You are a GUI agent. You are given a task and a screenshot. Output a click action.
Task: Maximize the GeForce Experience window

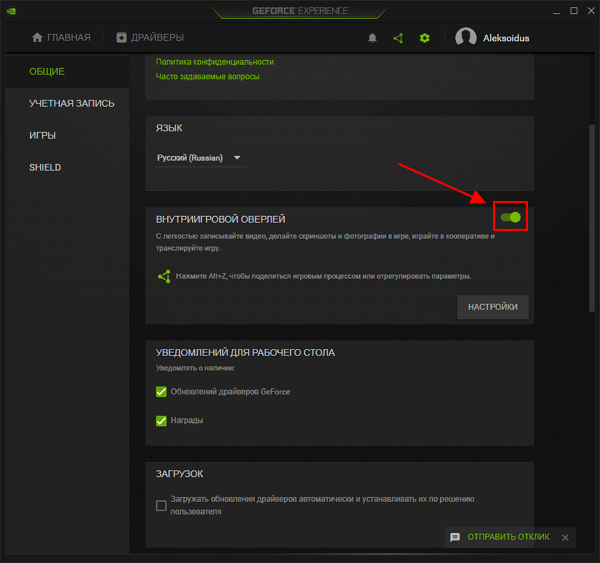pos(574,11)
